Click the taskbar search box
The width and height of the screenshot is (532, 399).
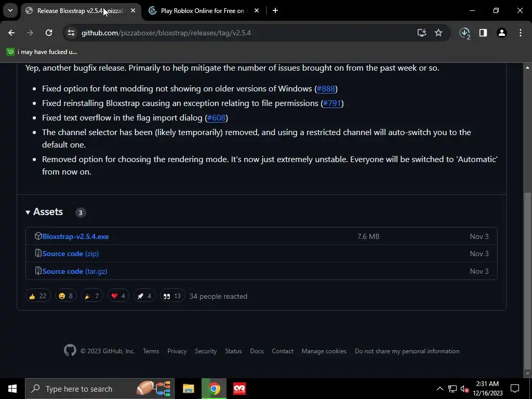point(99,389)
